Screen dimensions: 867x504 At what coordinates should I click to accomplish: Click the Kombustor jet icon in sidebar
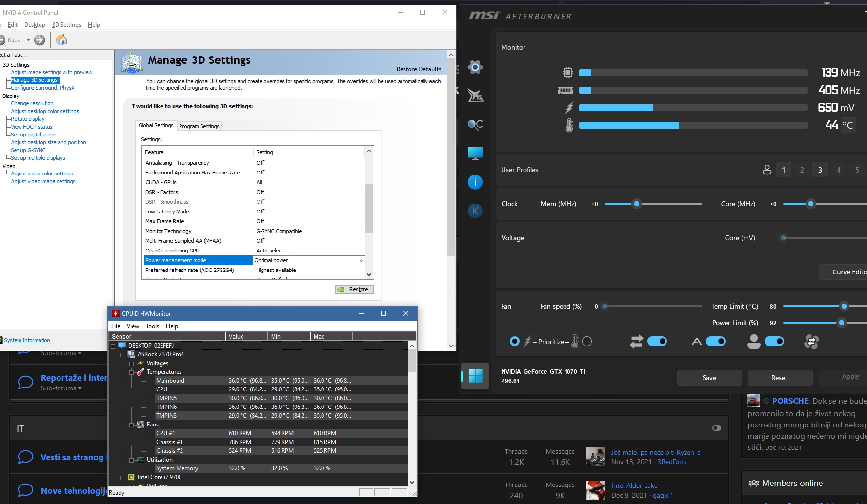pyautogui.click(x=475, y=96)
